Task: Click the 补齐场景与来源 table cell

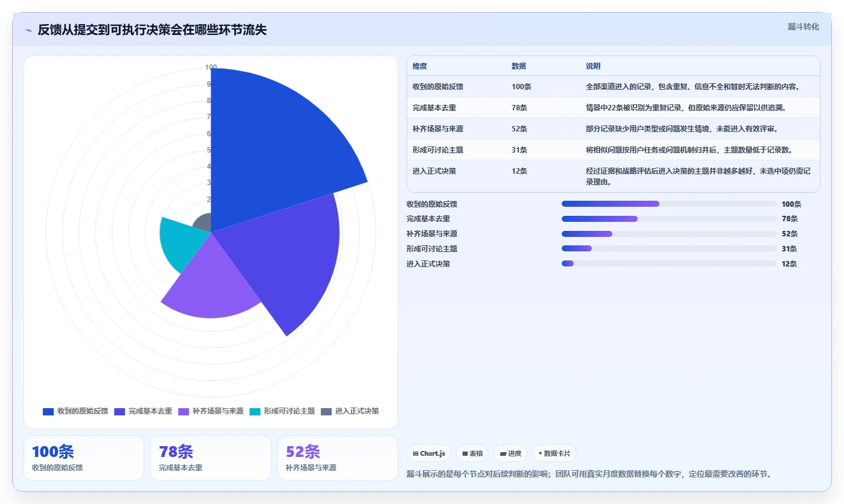Action: pyautogui.click(x=438, y=129)
